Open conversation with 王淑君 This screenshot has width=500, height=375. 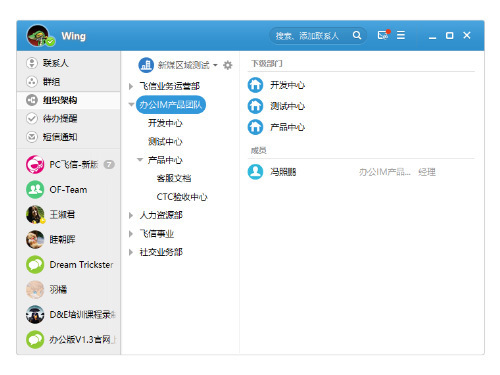click(69, 214)
